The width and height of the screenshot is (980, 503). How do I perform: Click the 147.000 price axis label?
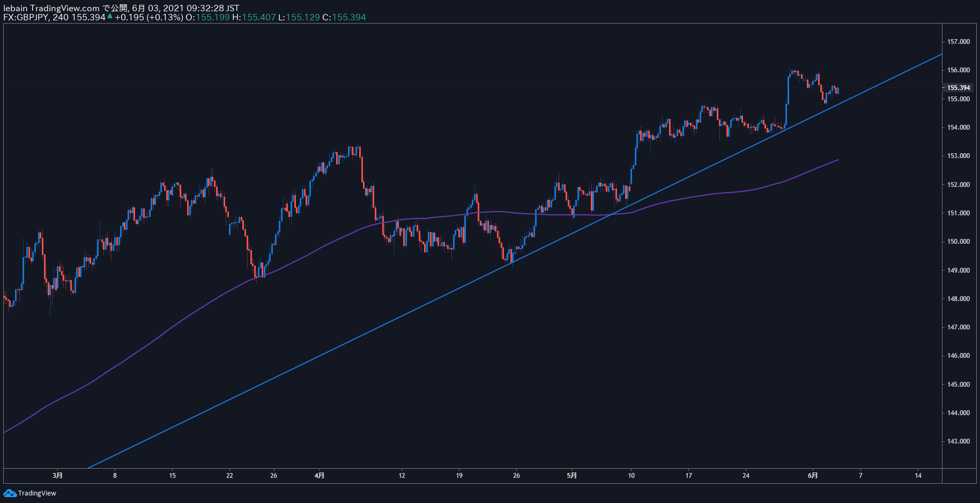tap(959, 327)
